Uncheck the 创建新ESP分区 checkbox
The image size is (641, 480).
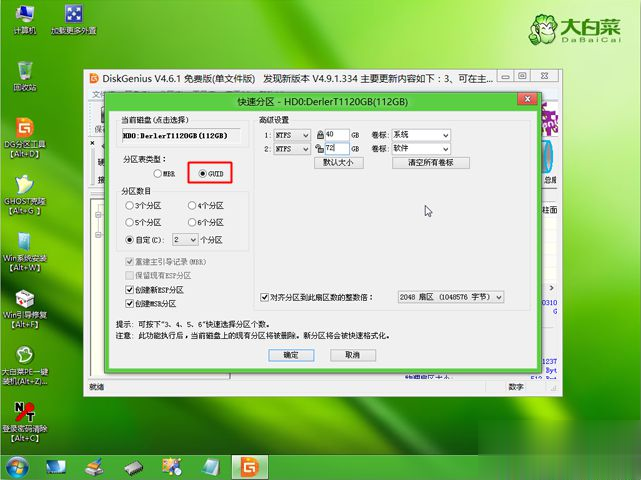pyautogui.click(x=129, y=289)
